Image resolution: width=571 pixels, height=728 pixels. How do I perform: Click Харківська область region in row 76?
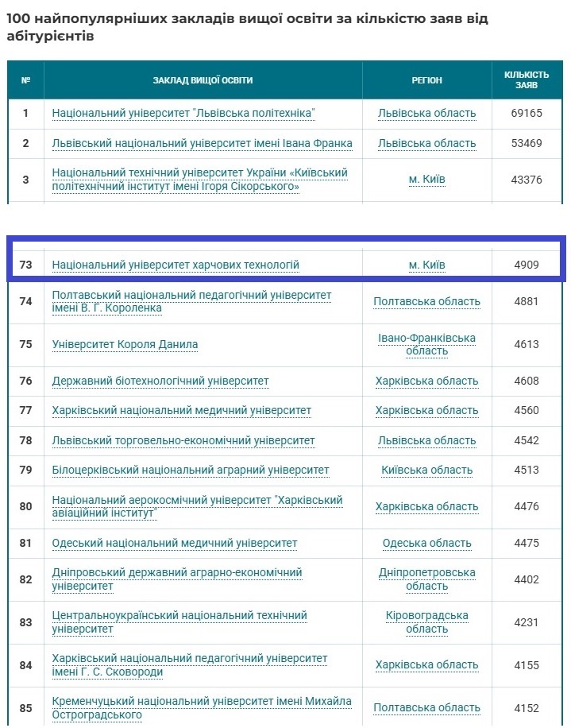tap(426, 381)
